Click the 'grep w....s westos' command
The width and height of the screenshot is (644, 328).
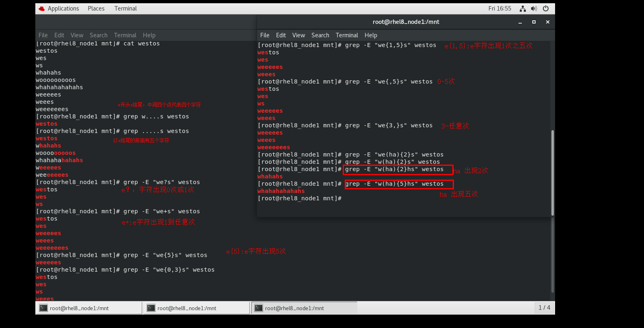click(x=156, y=116)
